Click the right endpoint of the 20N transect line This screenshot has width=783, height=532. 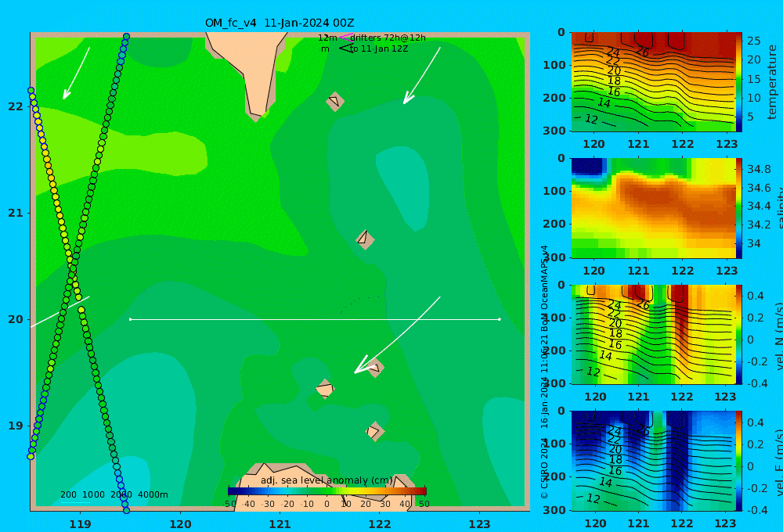500,319
